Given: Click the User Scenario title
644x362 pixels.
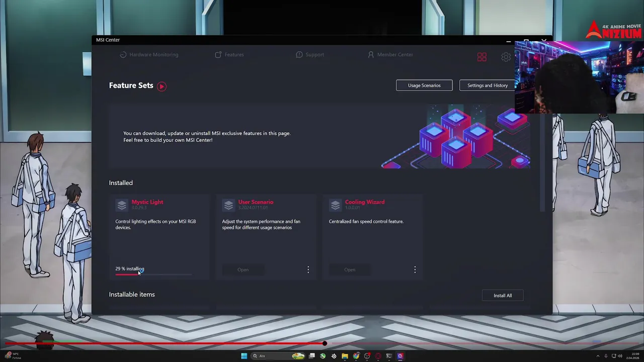Looking at the screenshot, I should 256,202.
